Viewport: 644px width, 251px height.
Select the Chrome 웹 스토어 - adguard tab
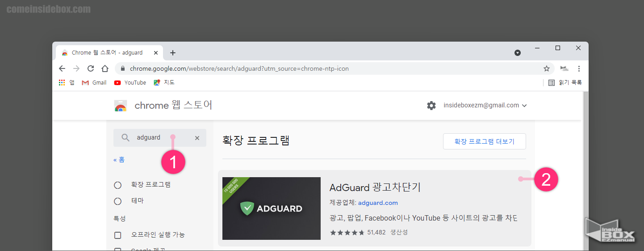click(109, 53)
